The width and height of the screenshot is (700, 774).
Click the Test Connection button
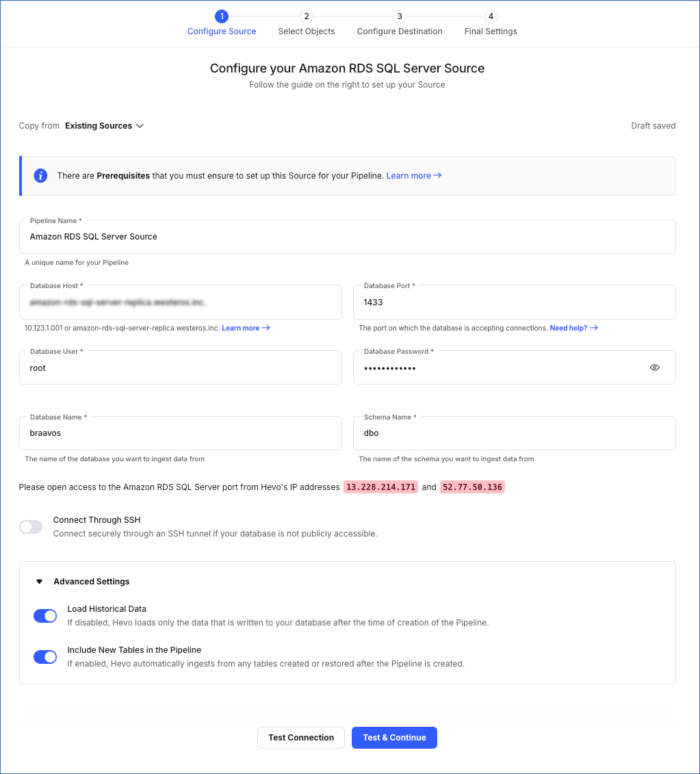[x=300, y=737]
